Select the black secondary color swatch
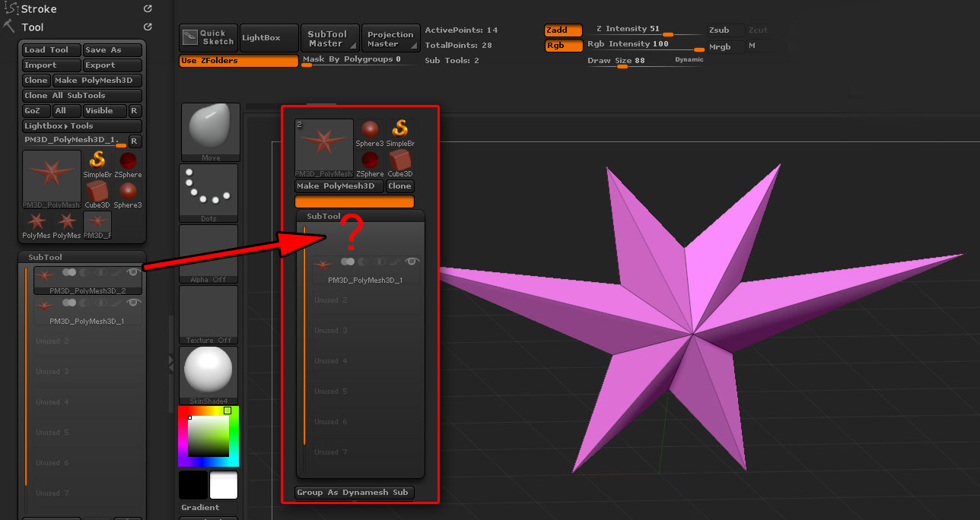980x520 pixels. coord(193,485)
